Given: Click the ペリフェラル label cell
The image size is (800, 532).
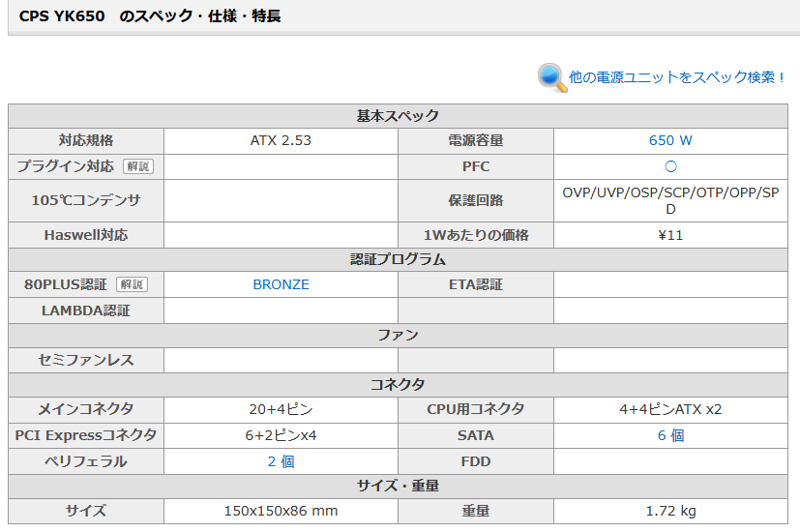Looking at the screenshot, I should point(86,461).
